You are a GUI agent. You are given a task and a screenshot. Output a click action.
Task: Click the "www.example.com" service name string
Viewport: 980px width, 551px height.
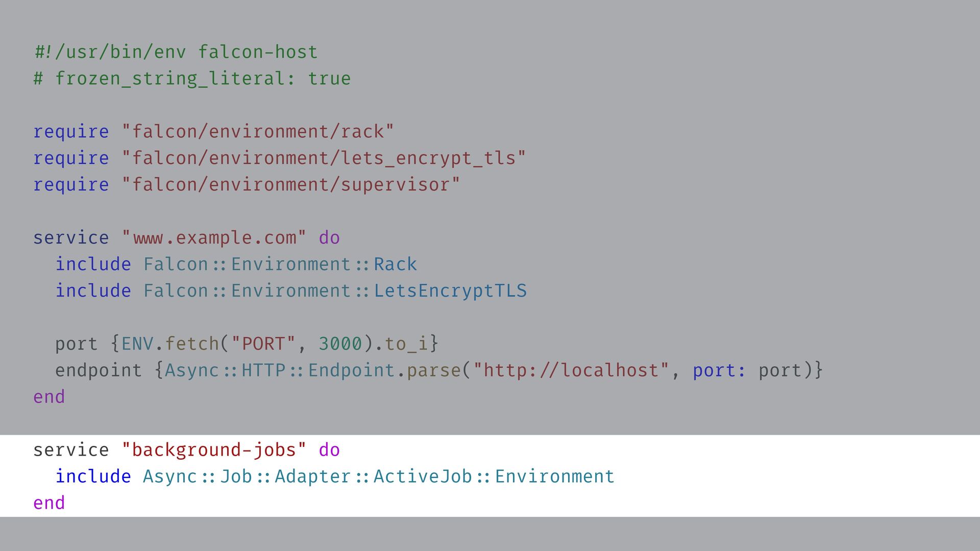coord(214,238)
